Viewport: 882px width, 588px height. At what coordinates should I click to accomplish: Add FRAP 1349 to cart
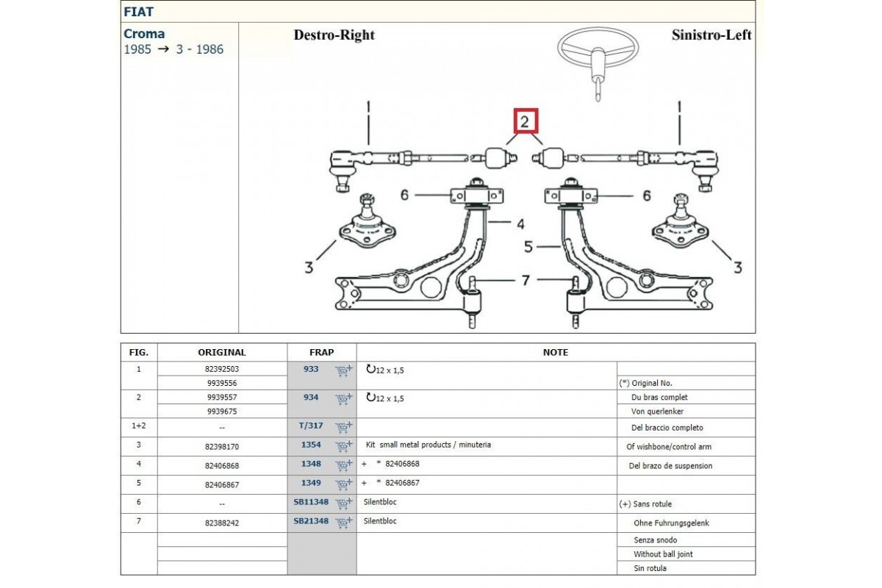coord(344,484)
